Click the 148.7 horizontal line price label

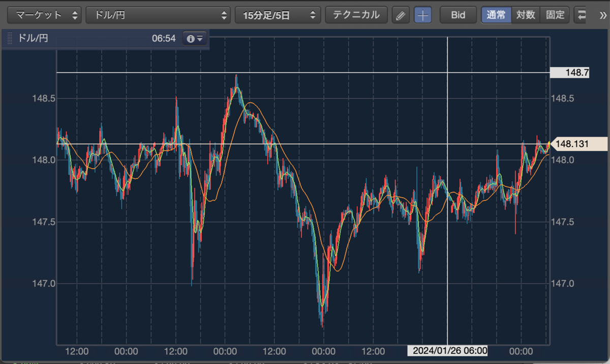coord(570,73)
